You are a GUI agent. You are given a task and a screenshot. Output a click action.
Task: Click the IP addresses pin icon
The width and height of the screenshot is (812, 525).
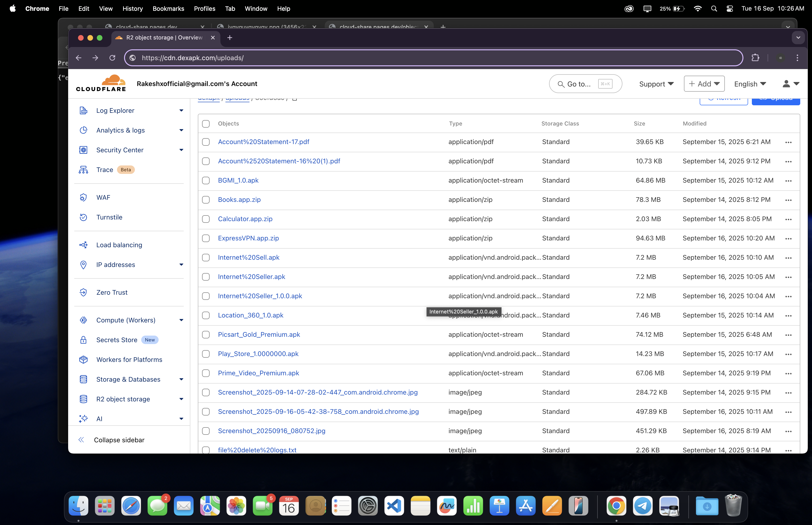(83, 265)
